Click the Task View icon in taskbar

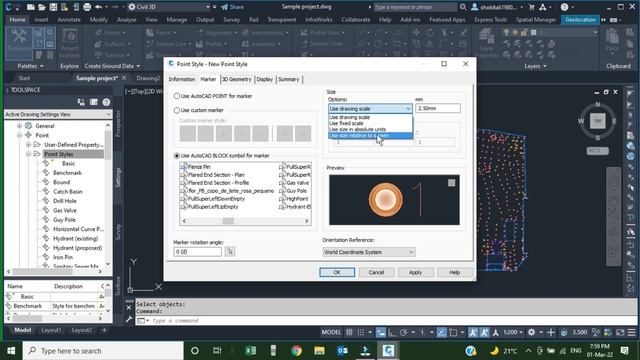[x=217, y=351]
